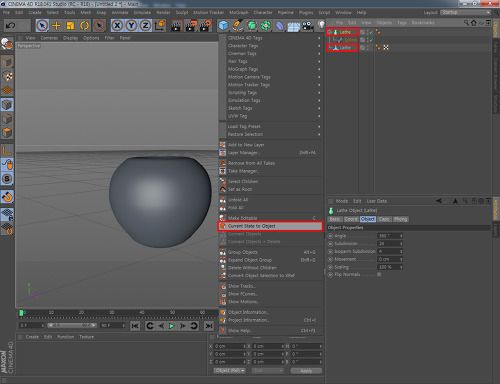
Task: Toggle Z axis lock
Action: pyautogui.click(x=145, y=25)
